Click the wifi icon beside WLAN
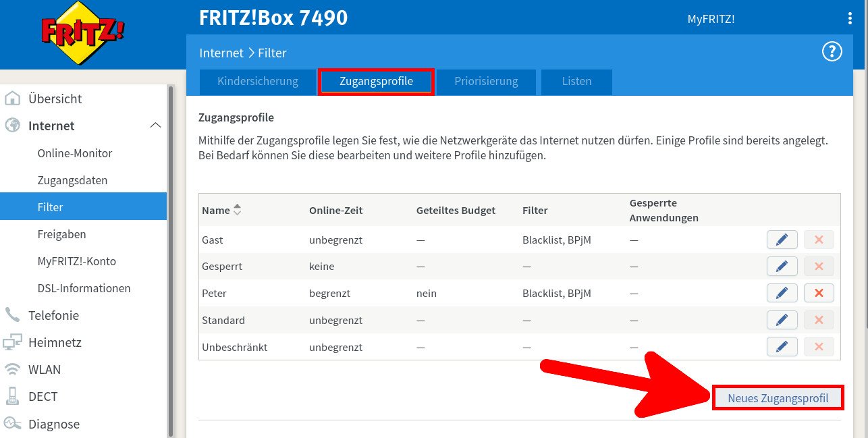Screen dimensions: 868x438 coord(12,369)
